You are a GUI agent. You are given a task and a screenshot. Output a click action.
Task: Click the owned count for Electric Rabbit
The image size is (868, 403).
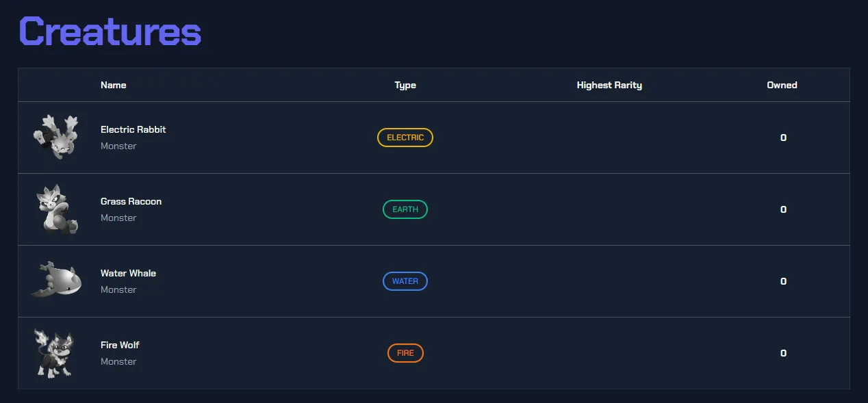(x=784, y=138)
